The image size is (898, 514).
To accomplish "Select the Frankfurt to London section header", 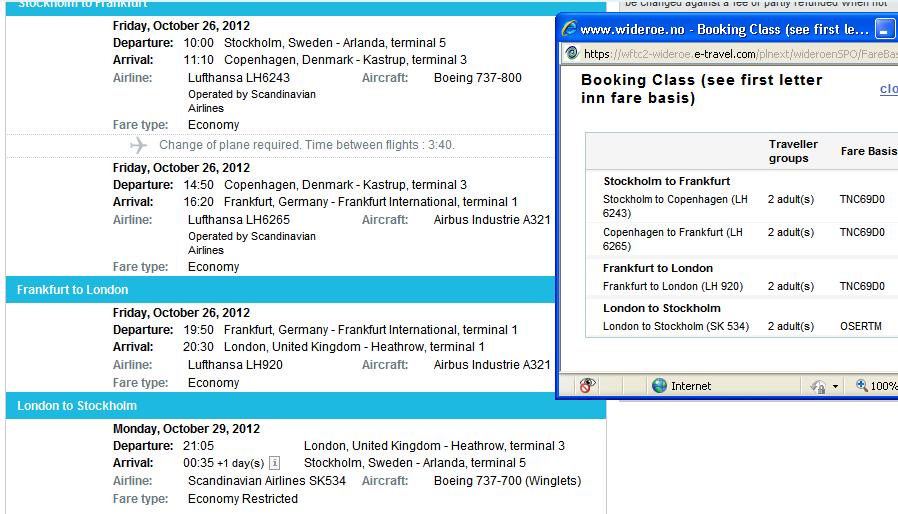I will 72,290.
